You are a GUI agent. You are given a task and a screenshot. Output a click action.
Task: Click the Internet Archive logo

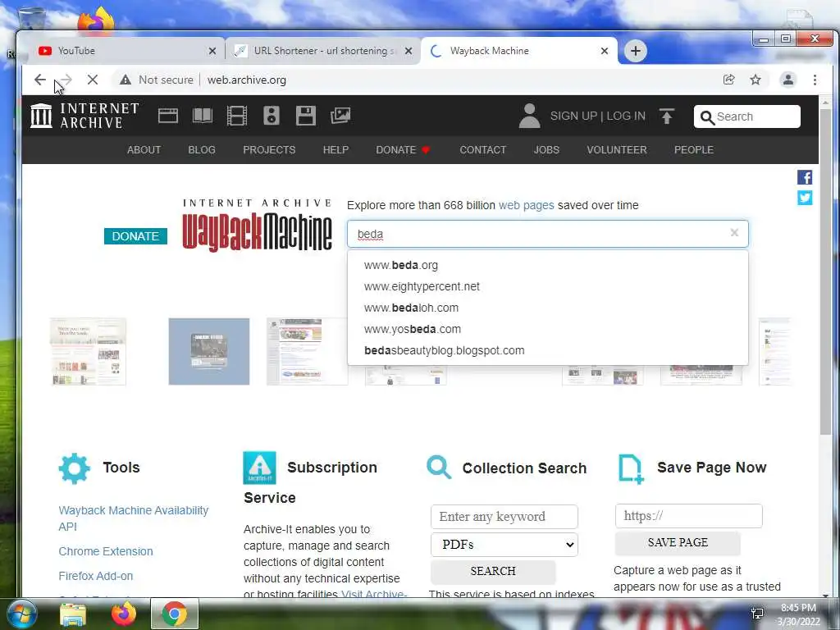pos(84,116)
